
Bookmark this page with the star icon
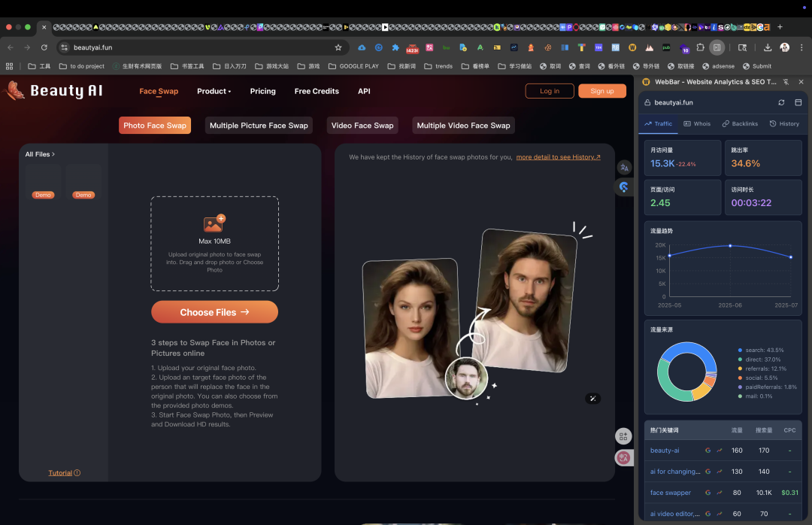point(338,47)
